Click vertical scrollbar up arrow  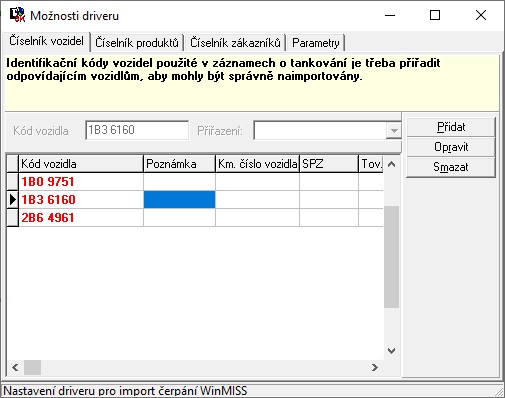pyautogui.click(x=392, y=164)
